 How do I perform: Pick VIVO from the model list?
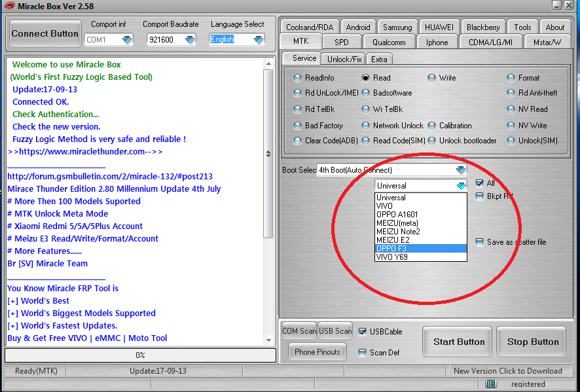[x=420, y=206]
